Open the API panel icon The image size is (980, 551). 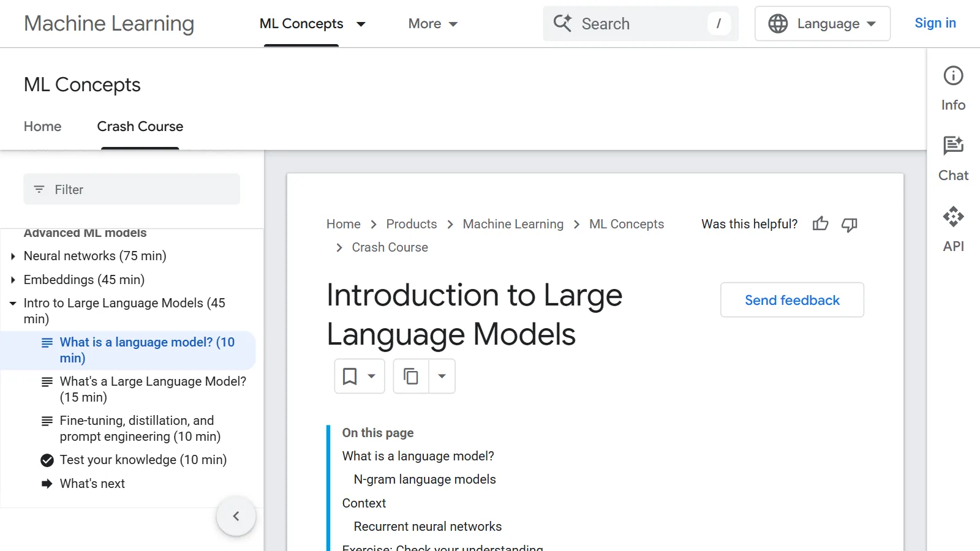pos(953,217)
